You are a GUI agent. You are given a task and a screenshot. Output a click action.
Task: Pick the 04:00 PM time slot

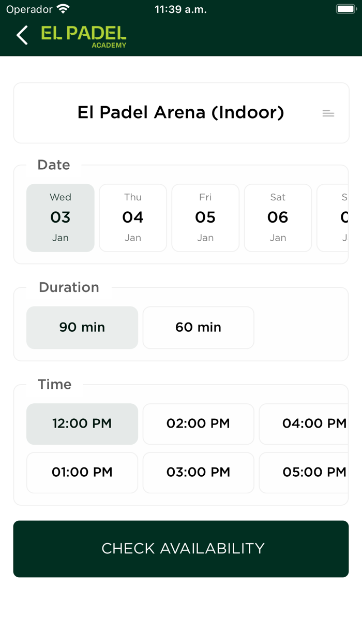pyautogui.click(x=304, y=424)
